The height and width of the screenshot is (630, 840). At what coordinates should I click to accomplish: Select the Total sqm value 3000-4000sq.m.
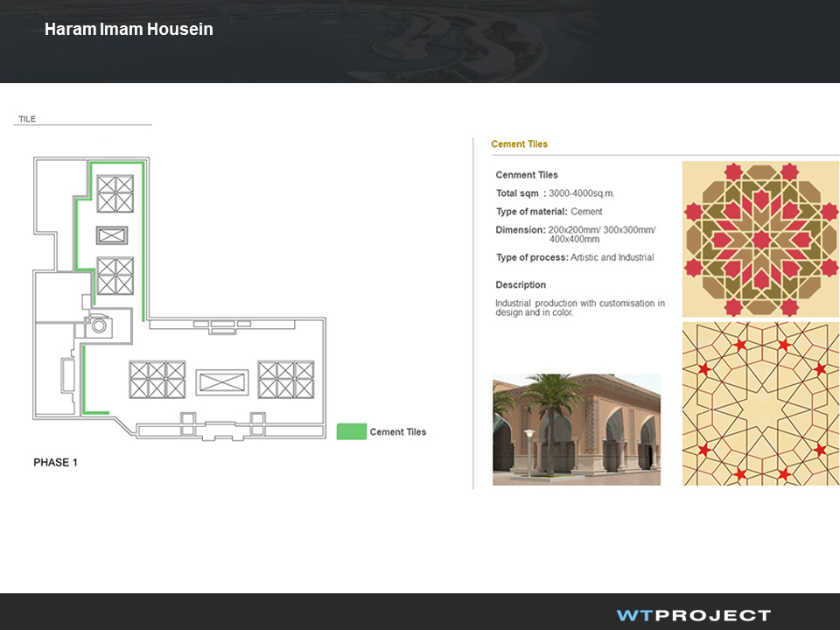pos(582,193)
